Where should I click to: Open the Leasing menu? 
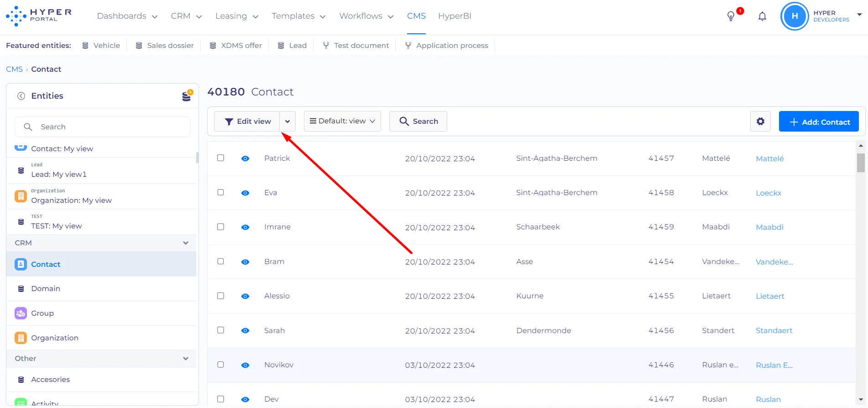[237, 16]
